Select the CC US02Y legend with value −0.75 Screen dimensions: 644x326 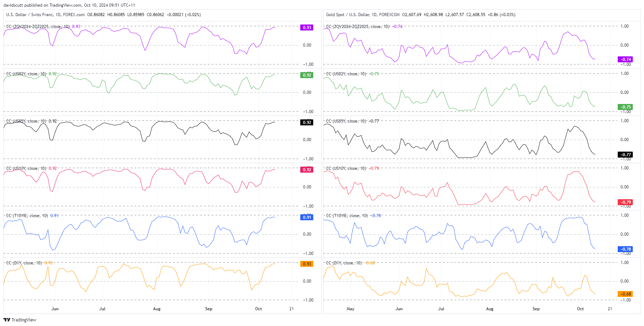[352, 74]
